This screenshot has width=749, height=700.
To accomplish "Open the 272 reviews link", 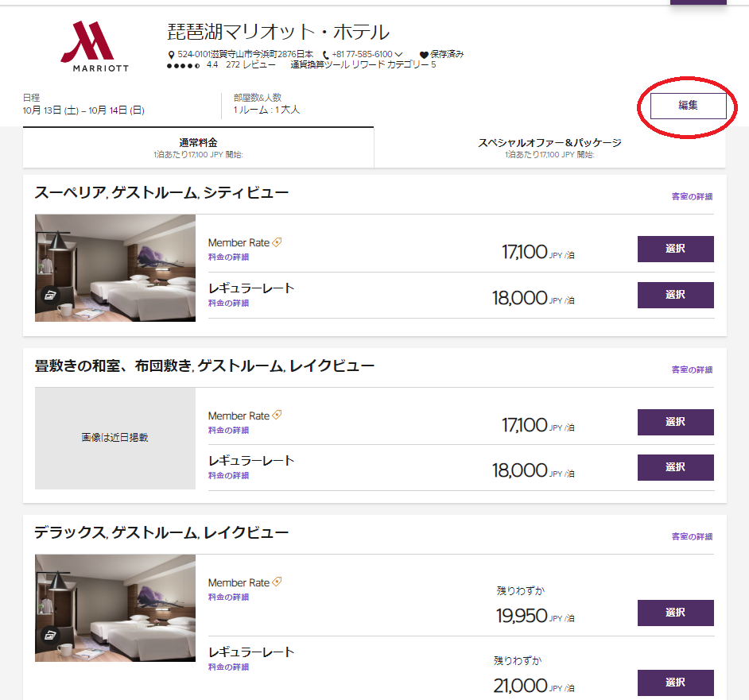I will (250, 64).
